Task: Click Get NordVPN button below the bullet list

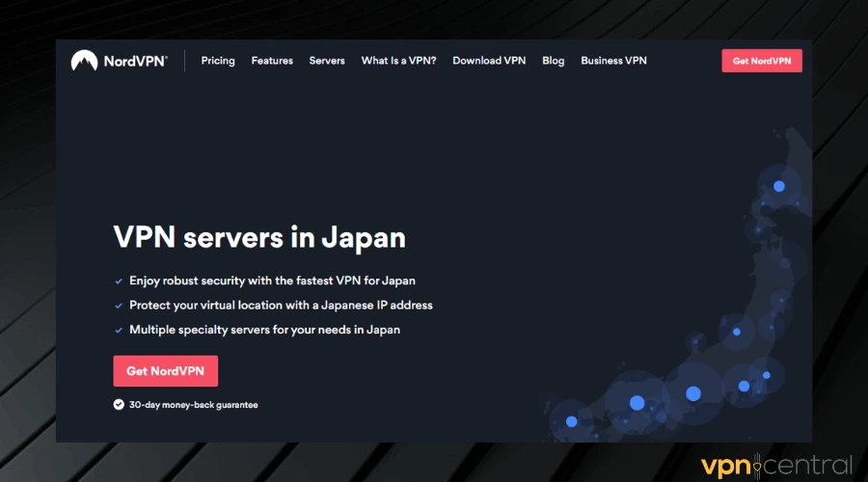Action: (x=166, y=371)
